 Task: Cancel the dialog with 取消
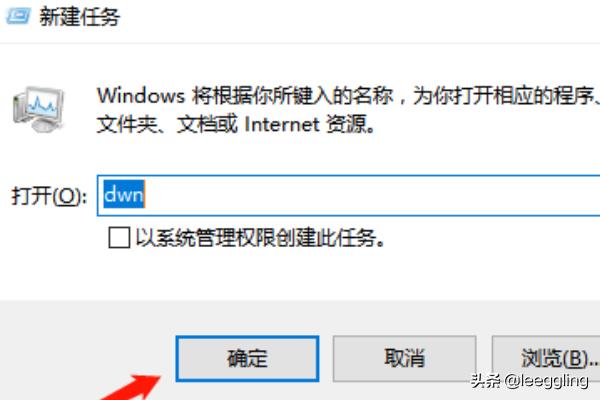404,359
